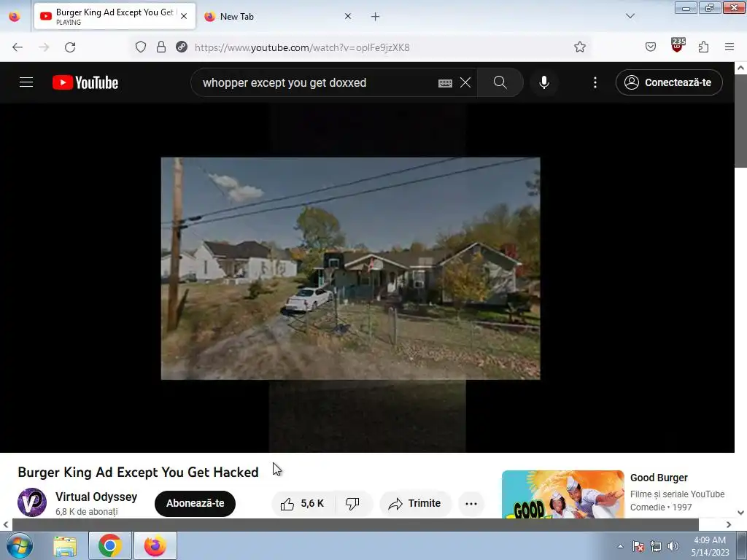Open File Explorer from the taskbar

click(x=65, y=545)
